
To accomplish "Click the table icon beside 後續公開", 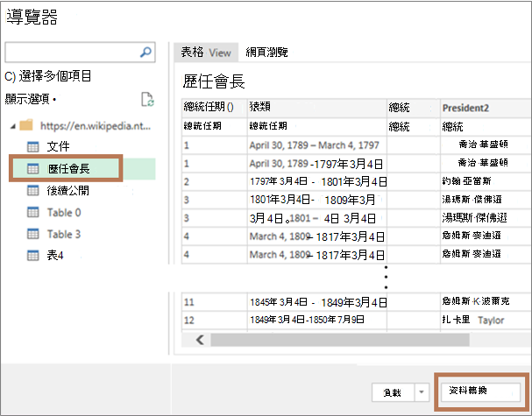I will tap(33, 190).
